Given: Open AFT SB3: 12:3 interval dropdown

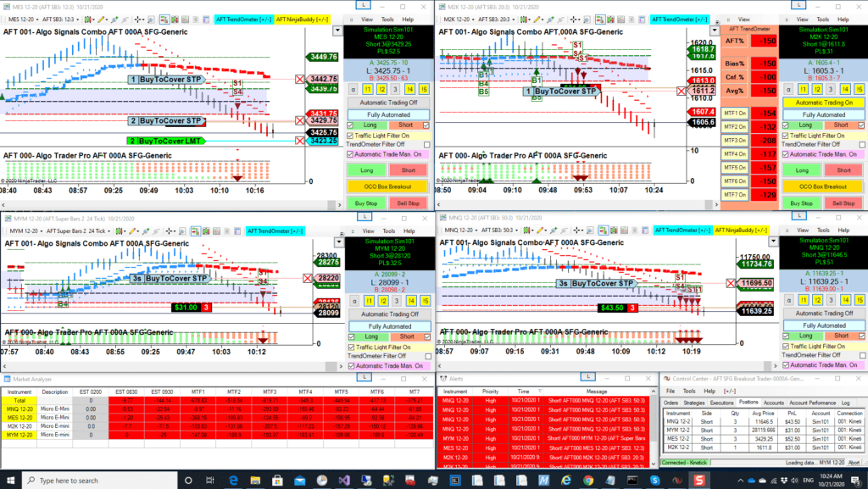Looking at the screenshot, I should coord(60,19).
